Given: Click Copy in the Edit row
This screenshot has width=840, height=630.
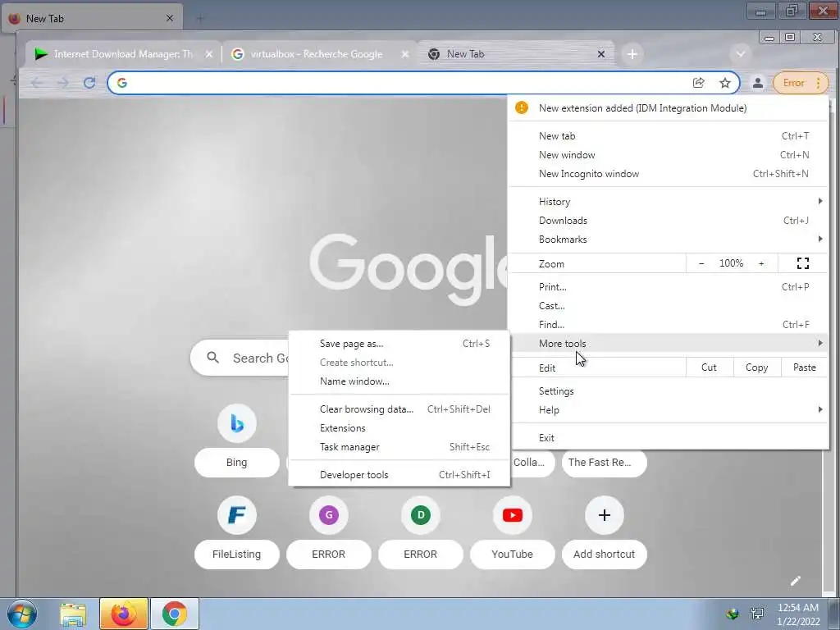Looking at the screenshot, I should pos(756,367).
